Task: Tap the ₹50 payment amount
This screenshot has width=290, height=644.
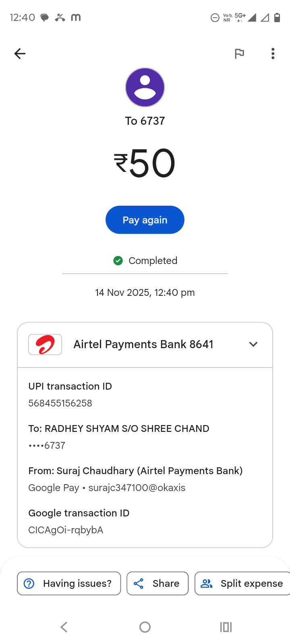Action: pos(145,163)
